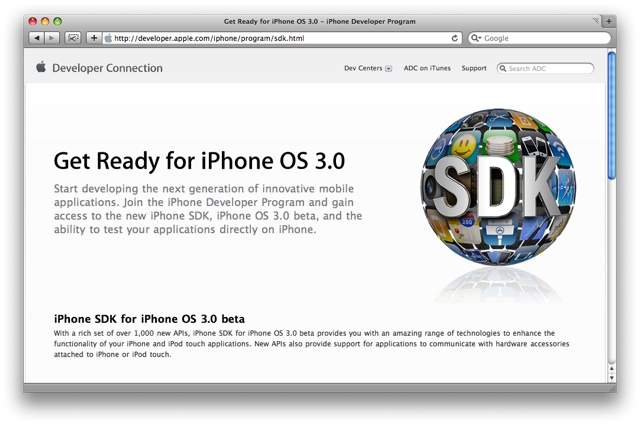Focus the Search ADC field
Viewport: 640px width, 425px height.
(545, 69)
